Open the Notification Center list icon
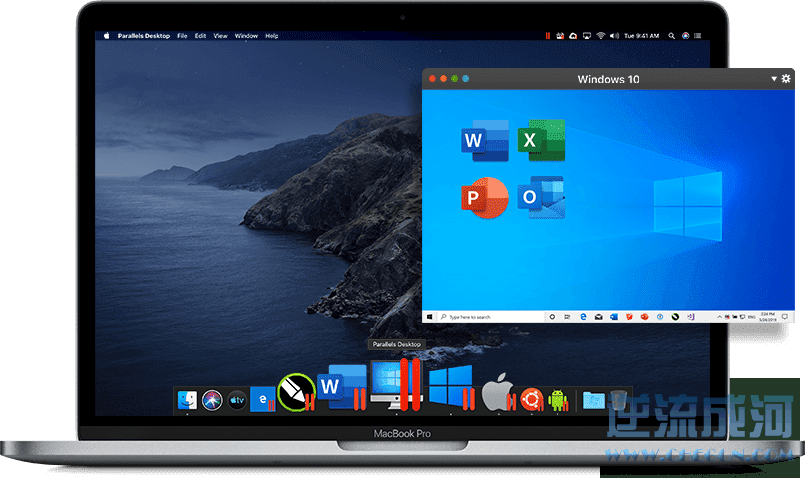Image resolution: width=805 pixels, height=478 pixels. point(698,36)
